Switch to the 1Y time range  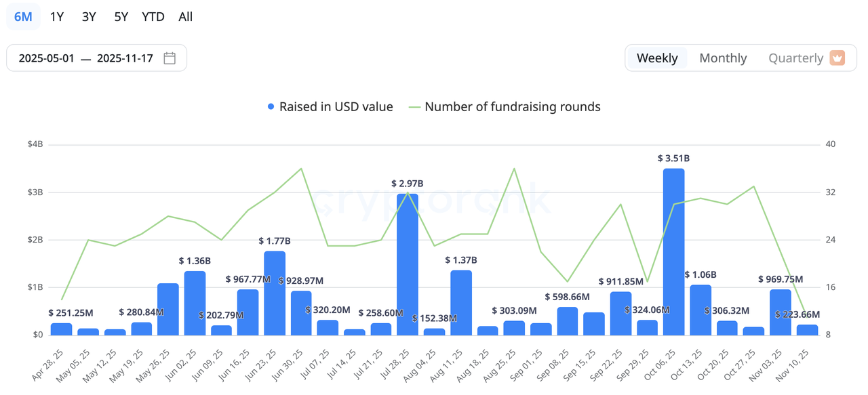click(x=57, y=17)
